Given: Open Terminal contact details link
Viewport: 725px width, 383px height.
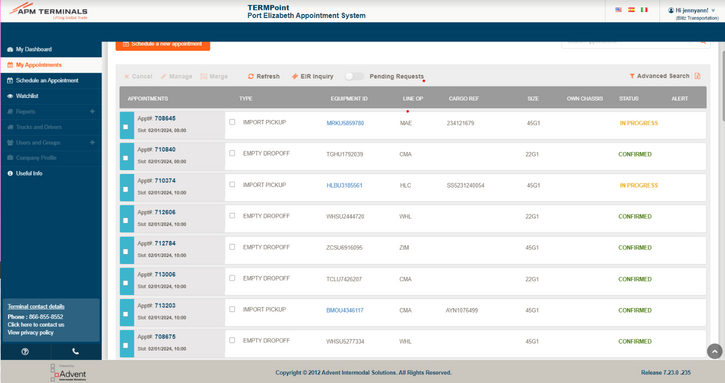Looking at the screenshot, I should [36, 307].
